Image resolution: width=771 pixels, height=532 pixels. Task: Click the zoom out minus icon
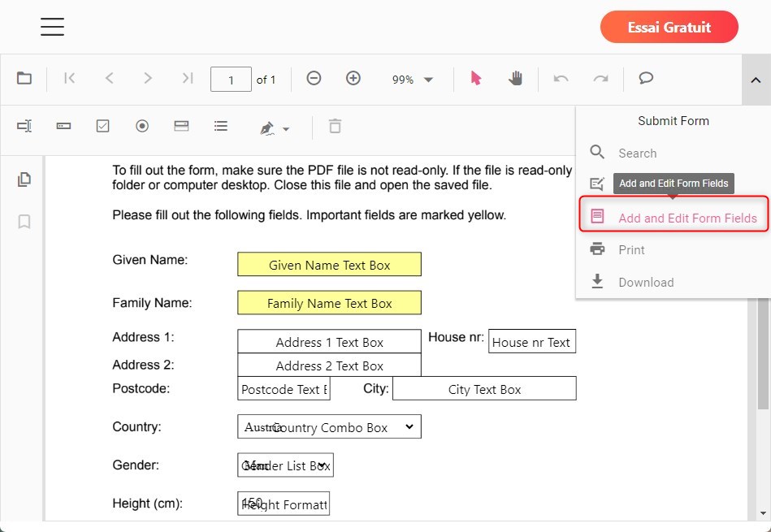point(314,79)
